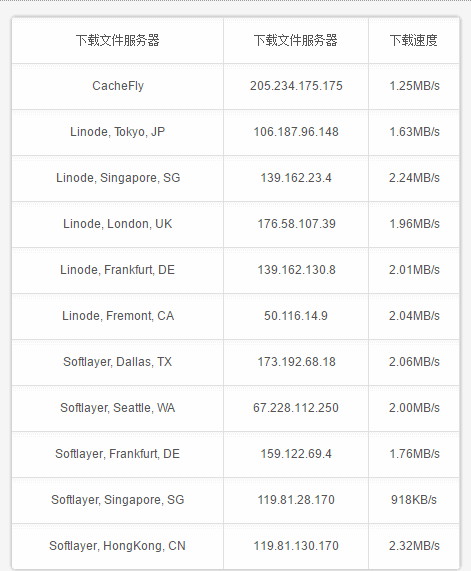Click the 2.24MB/s speed value
This screenshot has height=571, width=471.
point(414,178)
